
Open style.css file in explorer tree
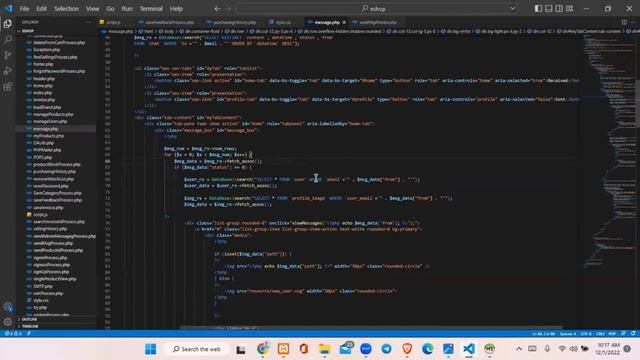click(x=41, y=300)
